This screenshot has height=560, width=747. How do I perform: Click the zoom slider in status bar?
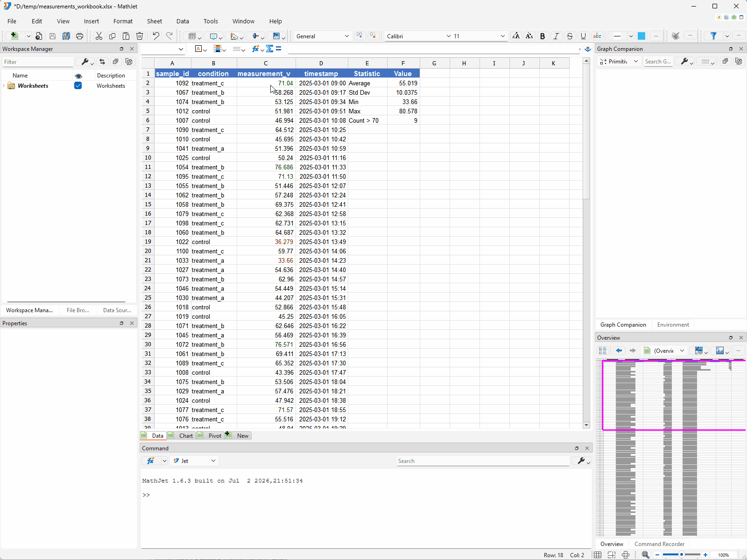coord(681,555)
